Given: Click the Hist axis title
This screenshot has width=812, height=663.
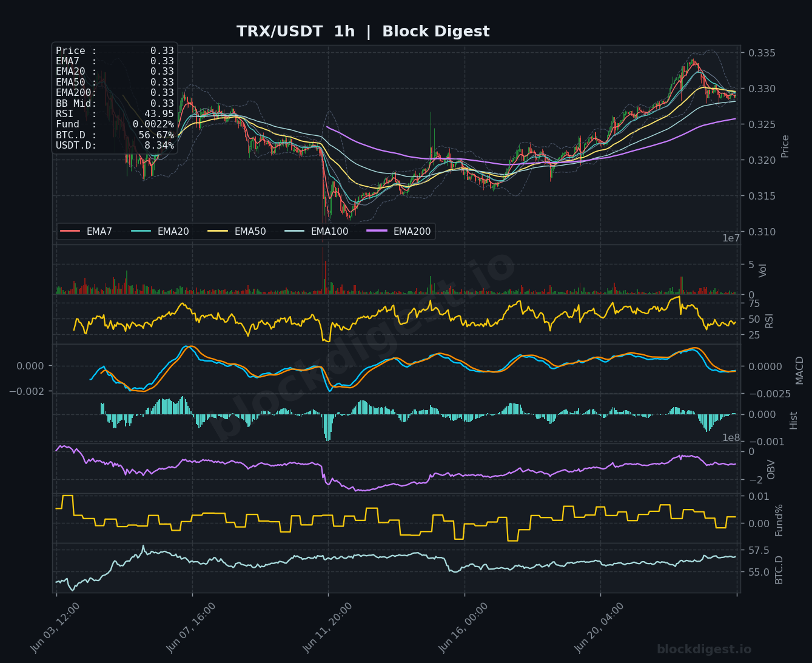Looking at the screenshot, I should click(794, 420).
